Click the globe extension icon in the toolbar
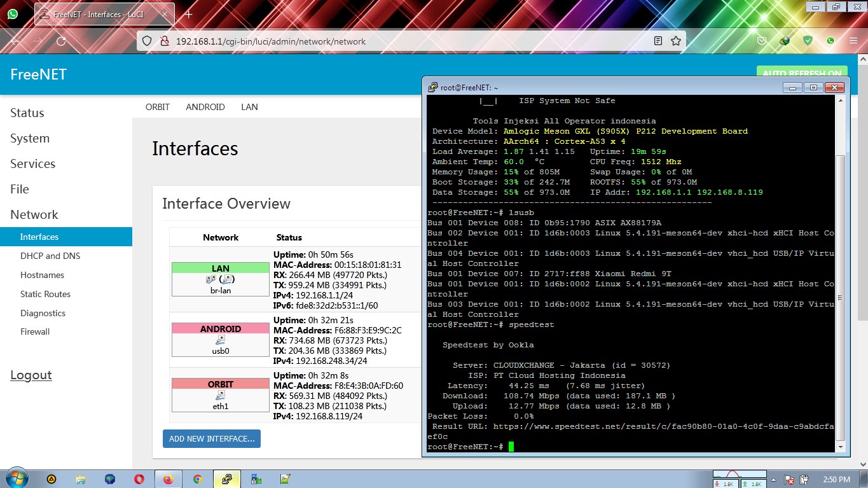Image resolution: width=868 pixels, height=488 pixels. (x=785, y=41)
